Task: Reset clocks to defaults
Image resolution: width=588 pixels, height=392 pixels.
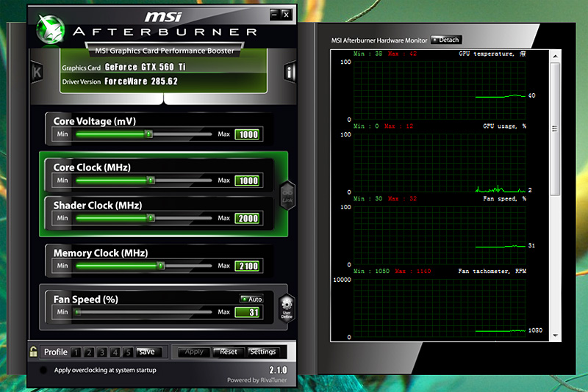Action: tap(228, 352)
